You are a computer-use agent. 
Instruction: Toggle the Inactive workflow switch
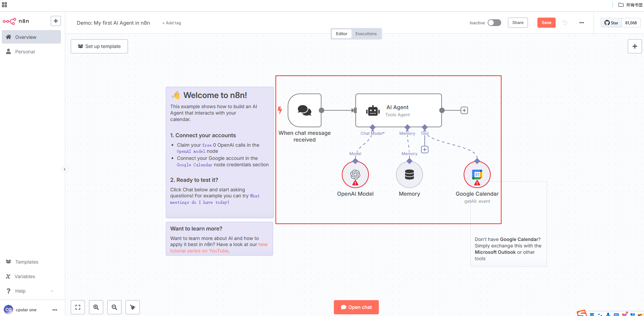(x=494, y=23)
